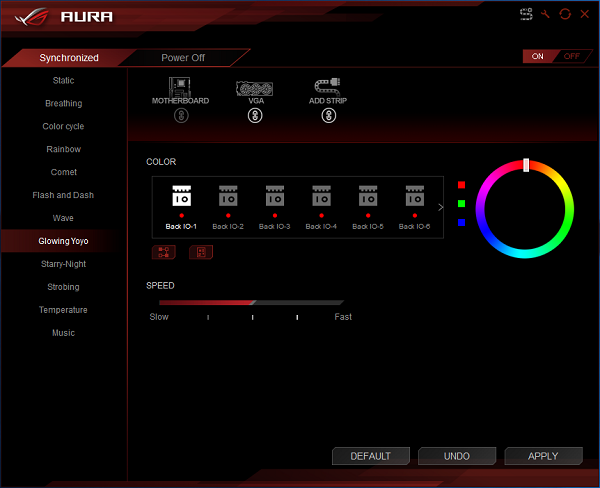Click the DEFAULT button
This screenshot has height=488, width=600.
371,456
